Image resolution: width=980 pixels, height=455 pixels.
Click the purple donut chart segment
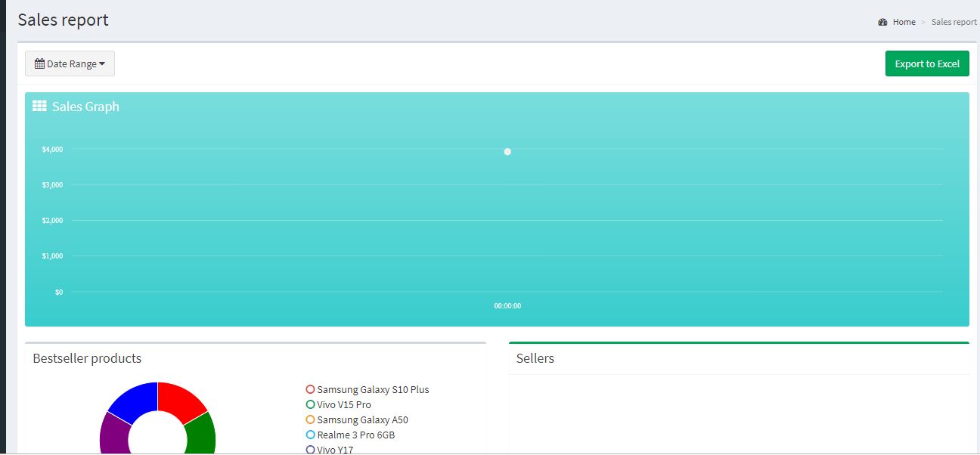(x=113, y=435)
